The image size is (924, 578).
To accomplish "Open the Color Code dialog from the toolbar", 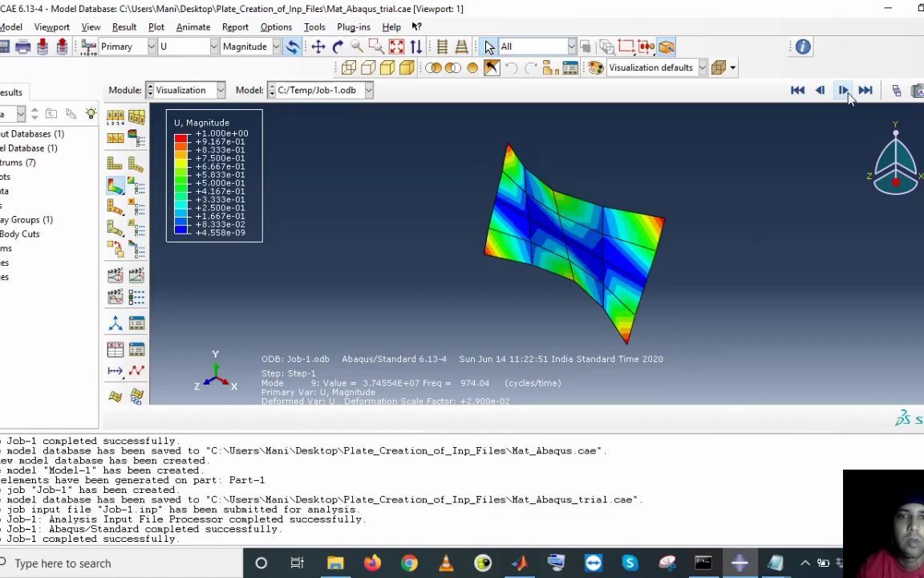I will point(596,67).
